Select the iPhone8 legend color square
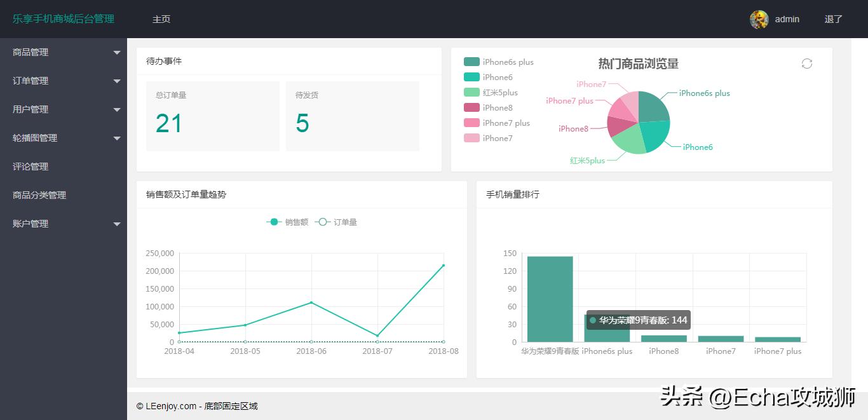The height and width of the screenshot is (420, 868). click(x=471, y=107)
